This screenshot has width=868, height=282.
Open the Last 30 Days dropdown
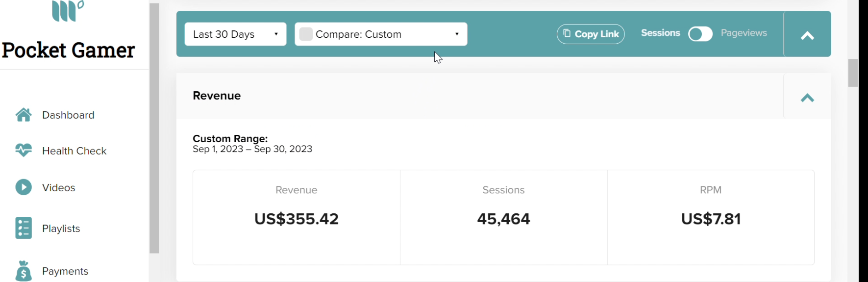point(235,34)
